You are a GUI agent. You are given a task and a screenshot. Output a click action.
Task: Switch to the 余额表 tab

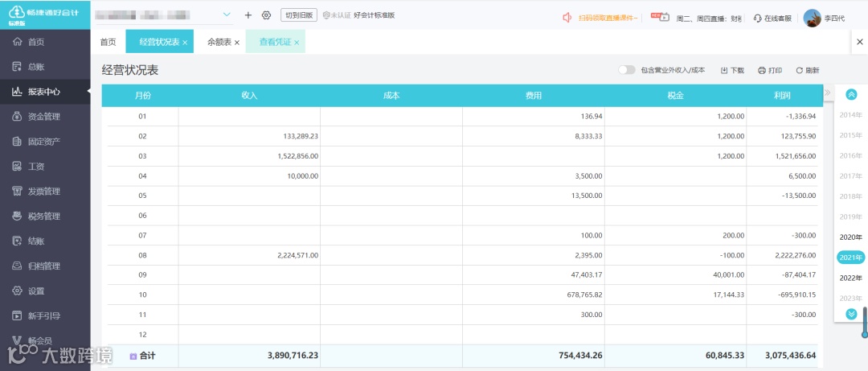point(219,42)
